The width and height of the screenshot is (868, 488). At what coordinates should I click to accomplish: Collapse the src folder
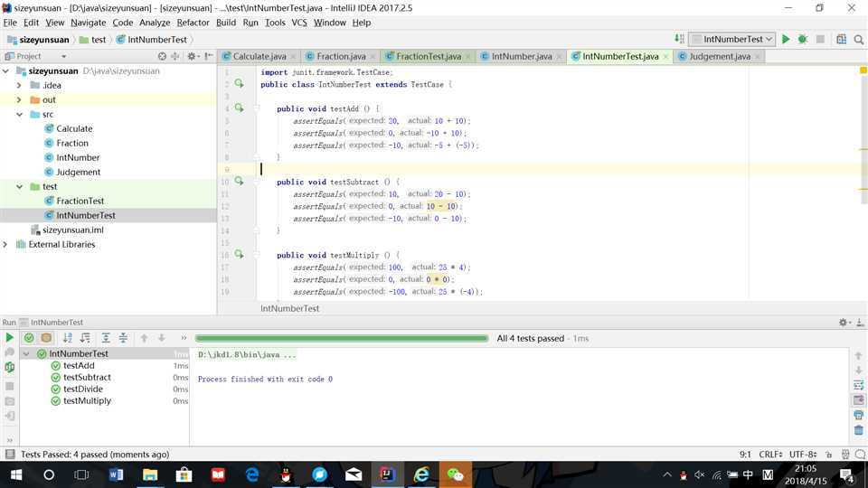point(19,114)
